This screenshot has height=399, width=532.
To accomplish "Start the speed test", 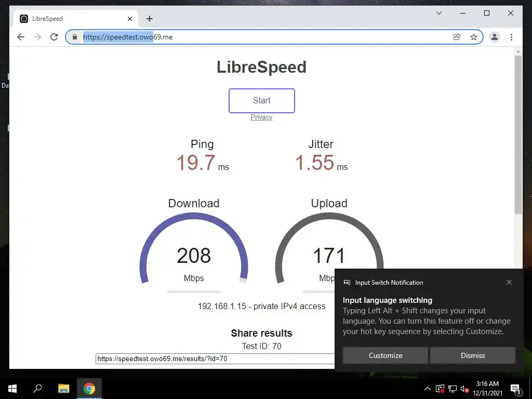I will click(262, 100).
